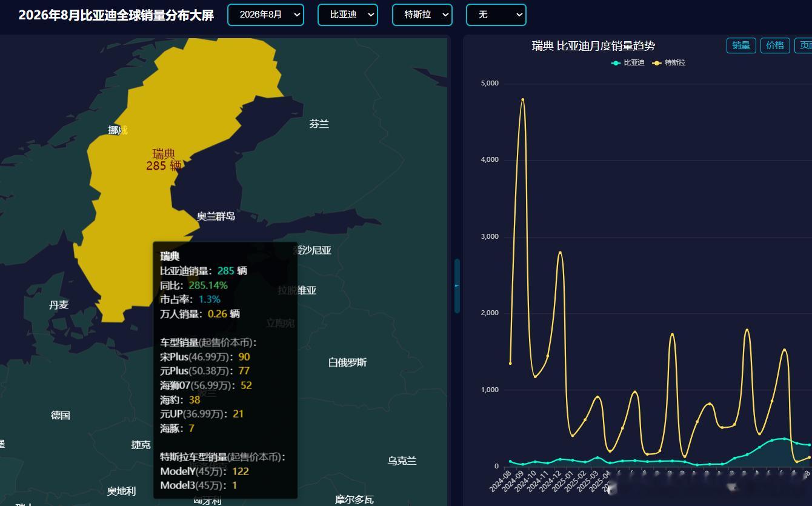Click tooltip row 海豚: 7
812x506 pixels.
pos(177,428)
